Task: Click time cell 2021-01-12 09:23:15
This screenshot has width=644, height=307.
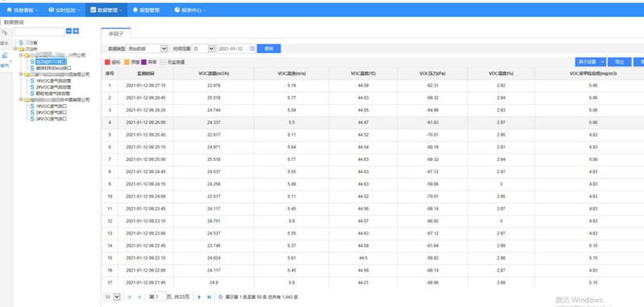Action: [145, 221]
